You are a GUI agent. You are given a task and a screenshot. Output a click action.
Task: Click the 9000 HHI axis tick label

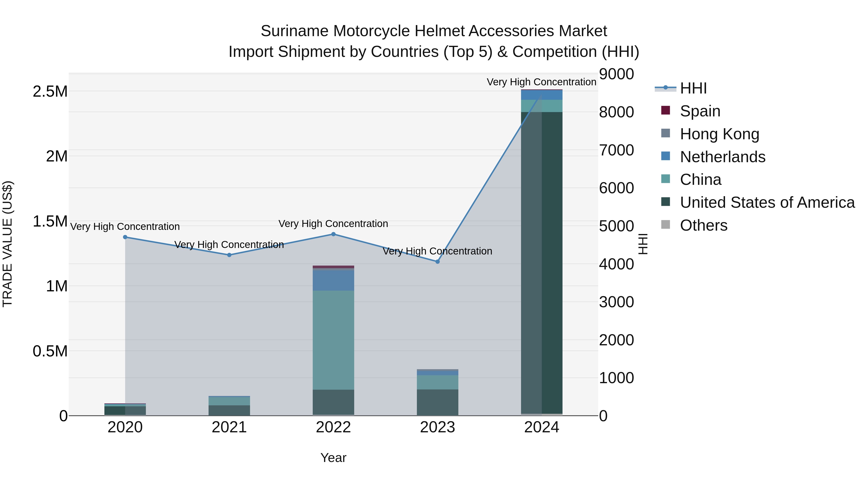click(616, 74)
